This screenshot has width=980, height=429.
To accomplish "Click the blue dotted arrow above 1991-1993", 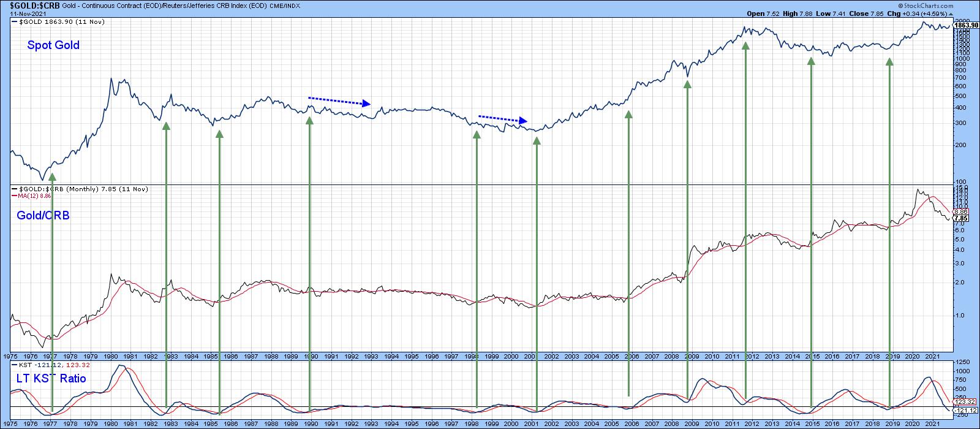I will click(339, 101).
